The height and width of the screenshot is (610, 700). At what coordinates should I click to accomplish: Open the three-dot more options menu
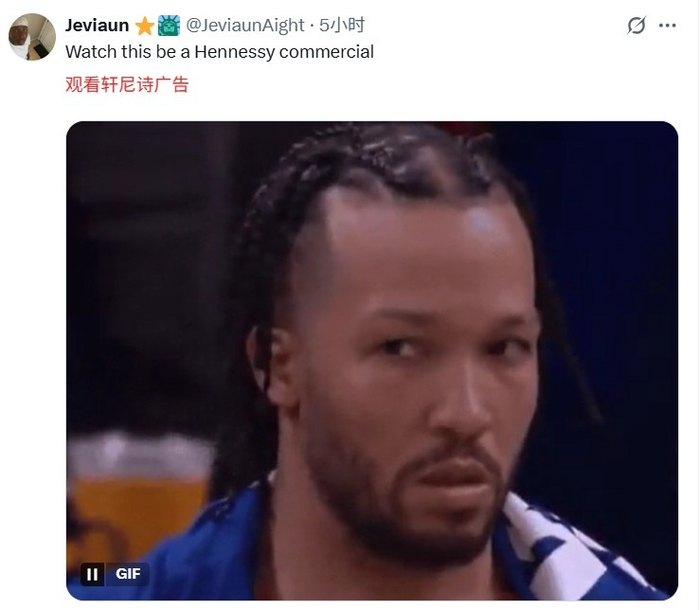[x=667, y=25]
